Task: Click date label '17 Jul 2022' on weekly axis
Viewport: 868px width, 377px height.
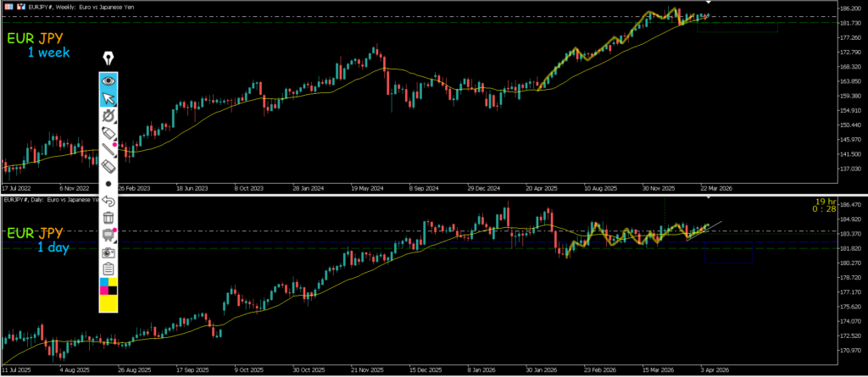Action: pyautogui.click(x=17, y=188)
